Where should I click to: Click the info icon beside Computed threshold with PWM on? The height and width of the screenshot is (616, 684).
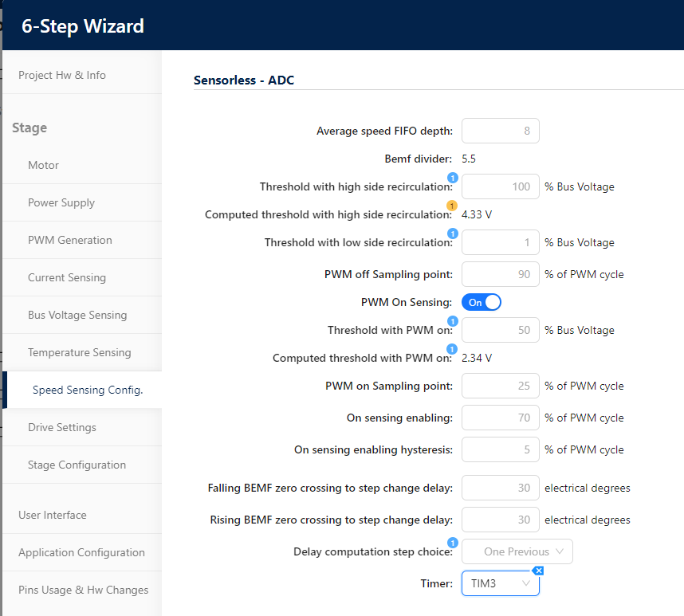point(451,347)
